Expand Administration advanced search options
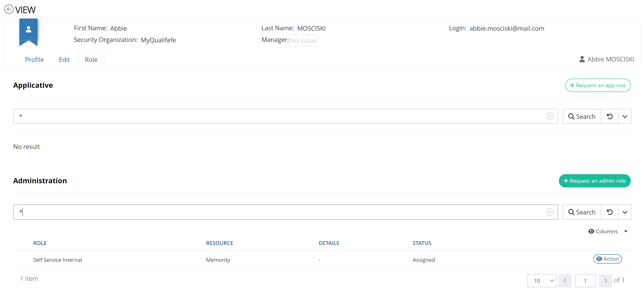644x293 pixels. coord(624,212)
